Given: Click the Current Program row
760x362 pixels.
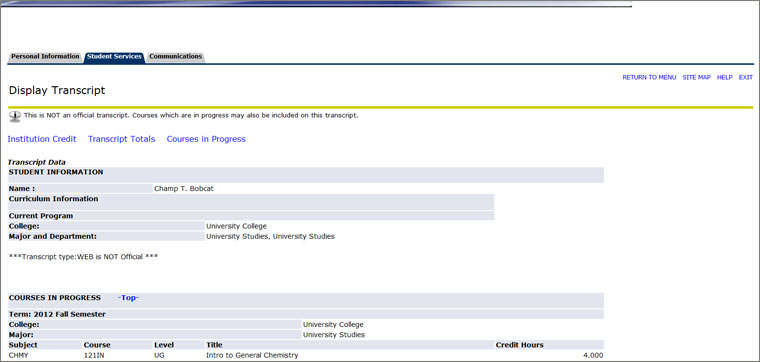Looking at the screenshot, I should pyautogui.click(x=251, y=216).
